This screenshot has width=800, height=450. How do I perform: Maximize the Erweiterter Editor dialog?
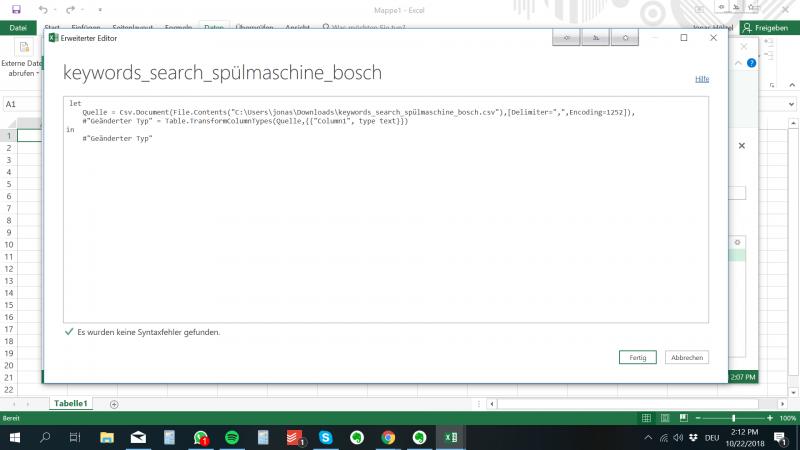pos(684,38)
